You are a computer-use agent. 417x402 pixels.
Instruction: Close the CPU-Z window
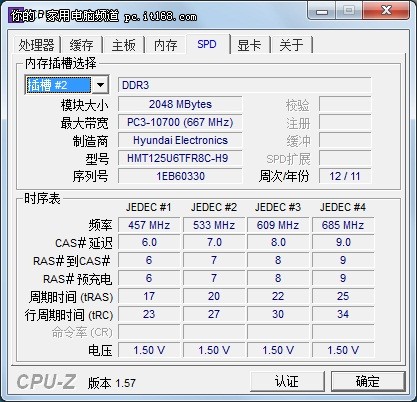[386, 11]
